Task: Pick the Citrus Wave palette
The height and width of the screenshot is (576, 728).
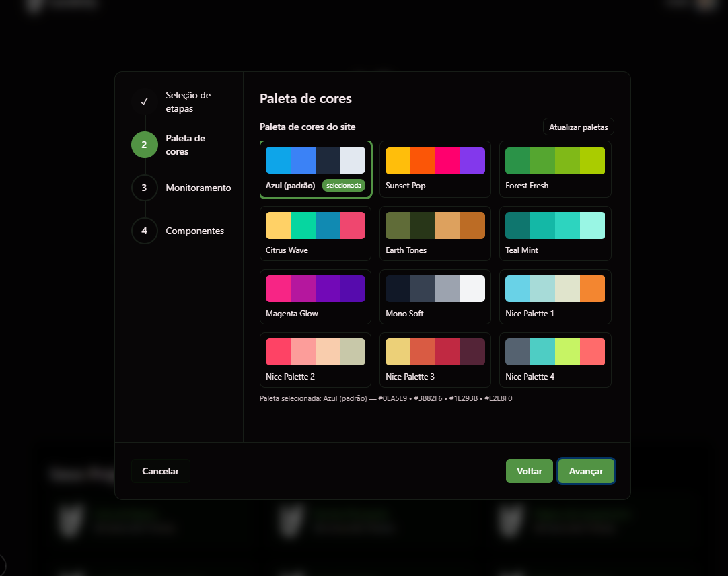Action: pos(316,233)
